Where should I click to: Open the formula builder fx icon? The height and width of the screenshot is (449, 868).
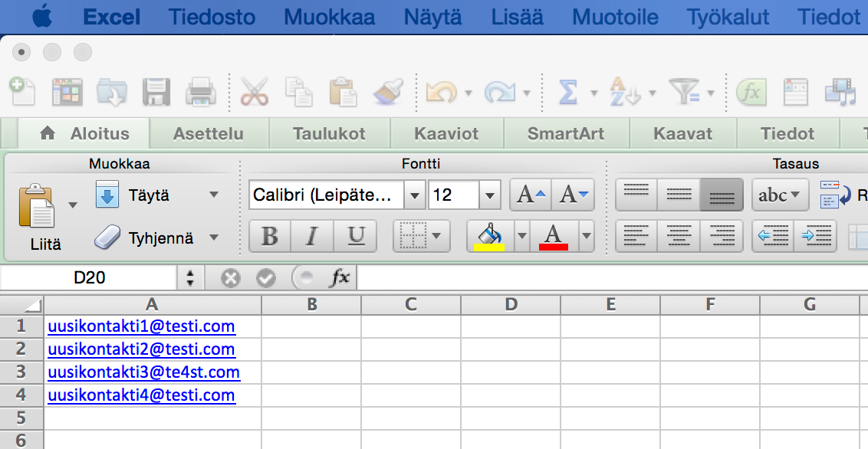(751, 92)
